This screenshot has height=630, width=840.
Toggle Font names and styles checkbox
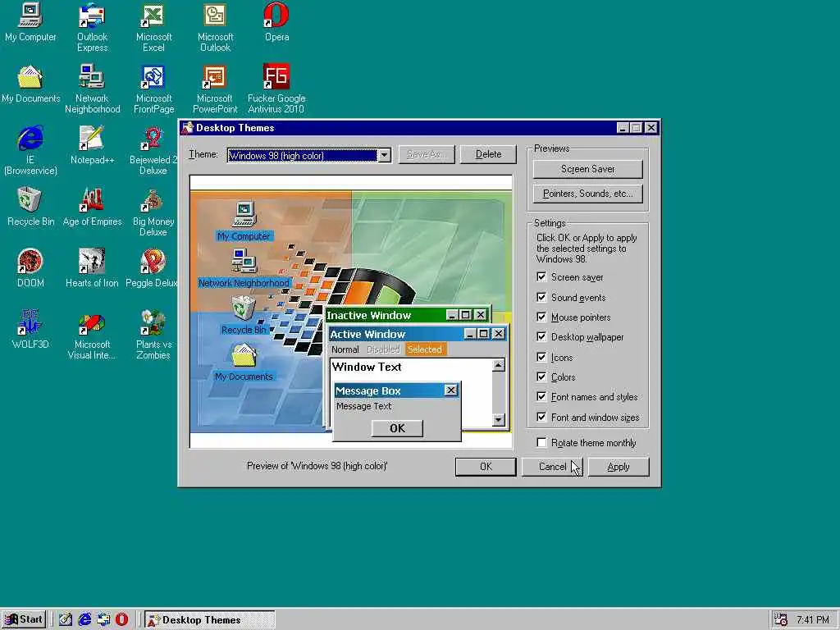[x=541, y=397]
